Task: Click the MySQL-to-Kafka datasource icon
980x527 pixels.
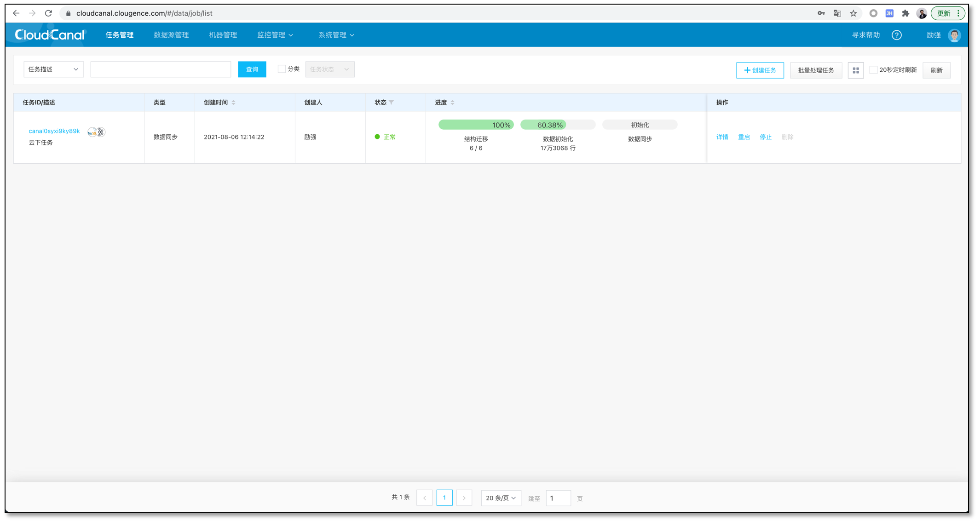Action: (x=96, y=132)
